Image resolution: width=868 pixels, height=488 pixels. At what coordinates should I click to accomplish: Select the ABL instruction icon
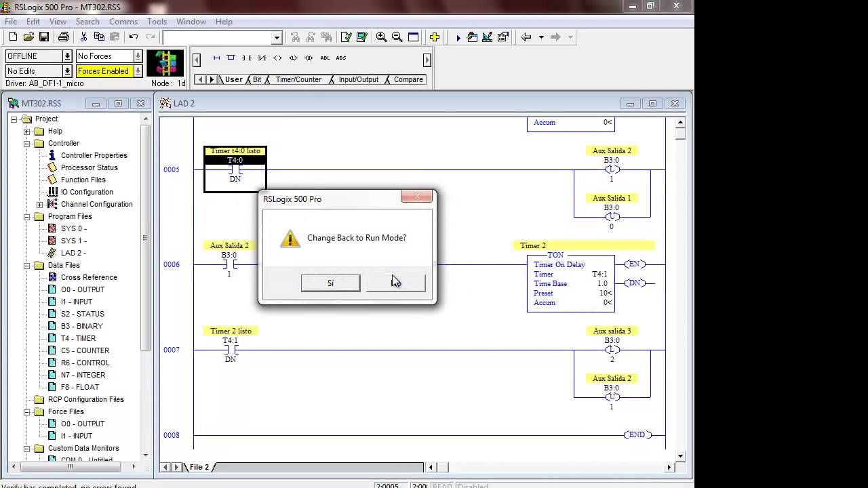[325, 58]
